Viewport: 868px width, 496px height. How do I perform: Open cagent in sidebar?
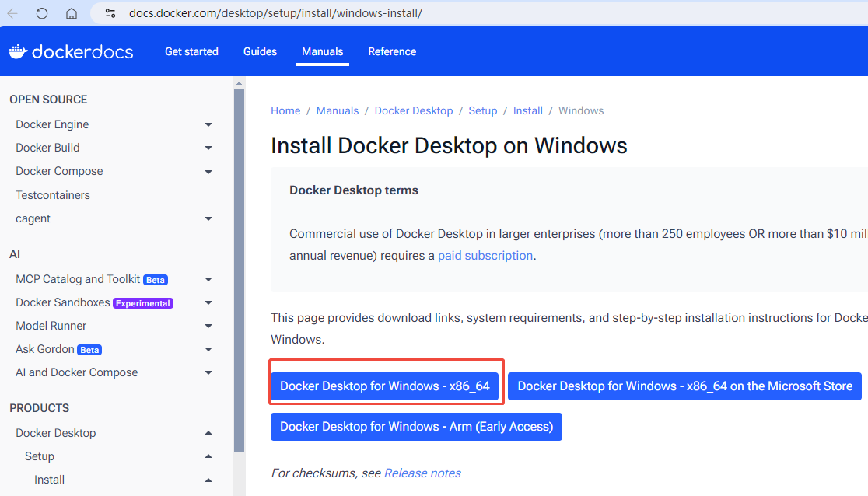click(x=33, y=218)
